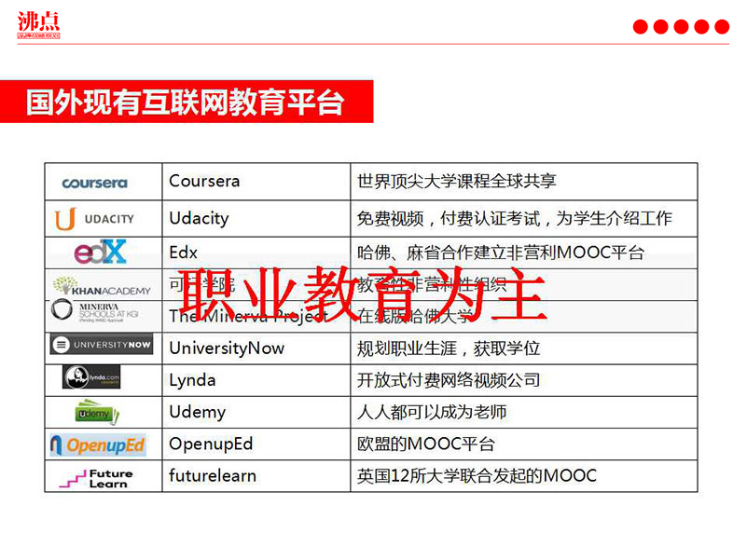Click the UniversityNow logo
Image resolution: width=747 pixels, height=560 pixels.
pos(101,345)
